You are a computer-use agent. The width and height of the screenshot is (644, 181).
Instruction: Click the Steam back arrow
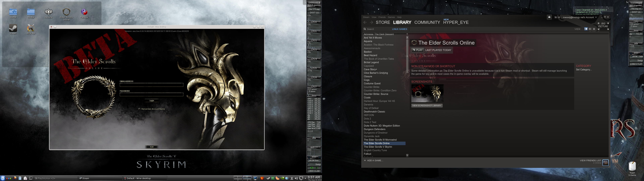[365, 22]
